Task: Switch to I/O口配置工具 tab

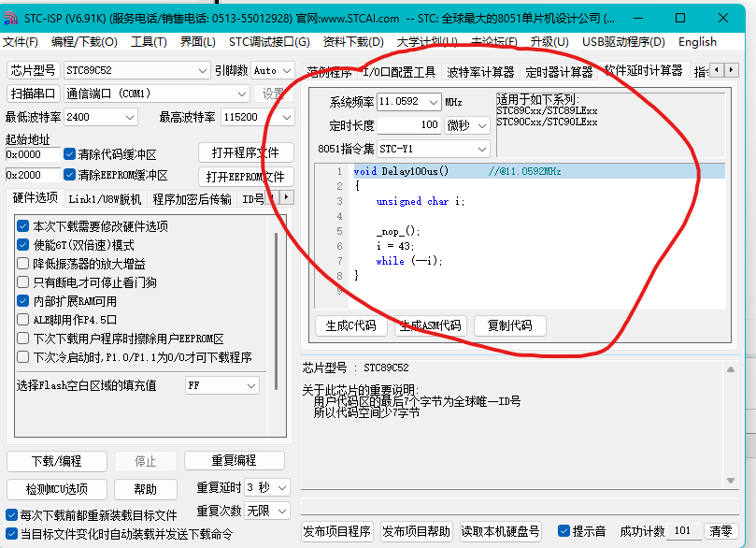Action: 399,72
